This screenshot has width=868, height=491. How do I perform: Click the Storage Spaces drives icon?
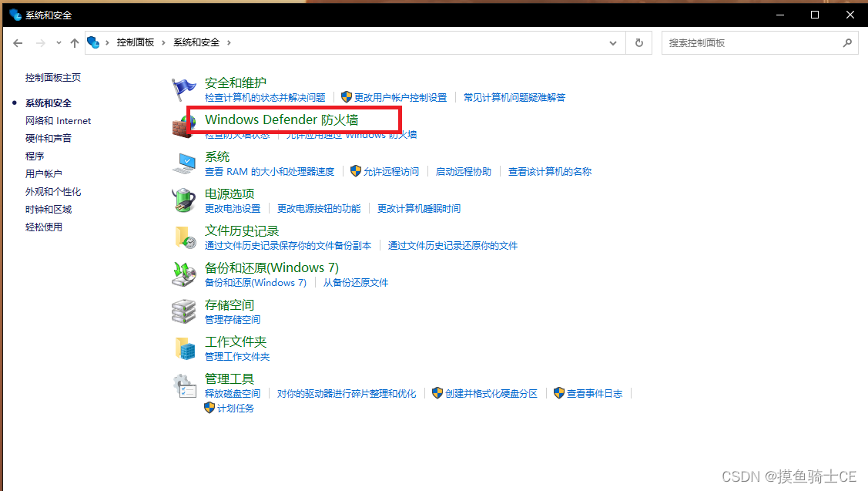pyautogui.click(x=184, y=311)
